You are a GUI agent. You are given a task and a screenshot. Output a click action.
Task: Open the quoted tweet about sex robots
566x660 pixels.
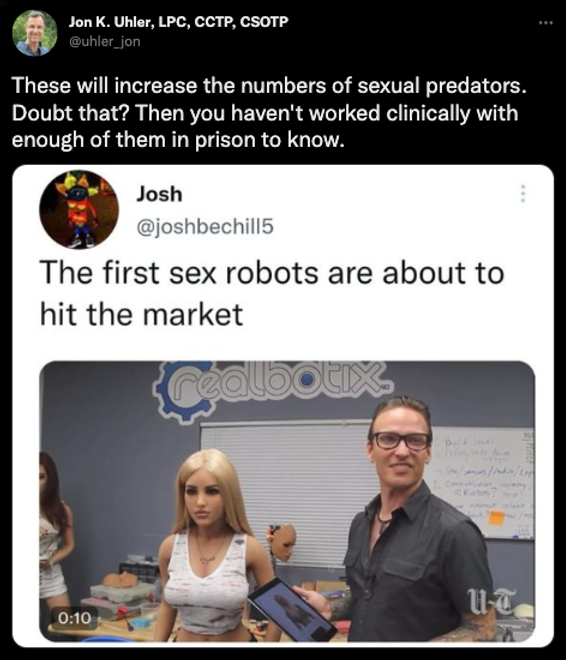[283, 406]
